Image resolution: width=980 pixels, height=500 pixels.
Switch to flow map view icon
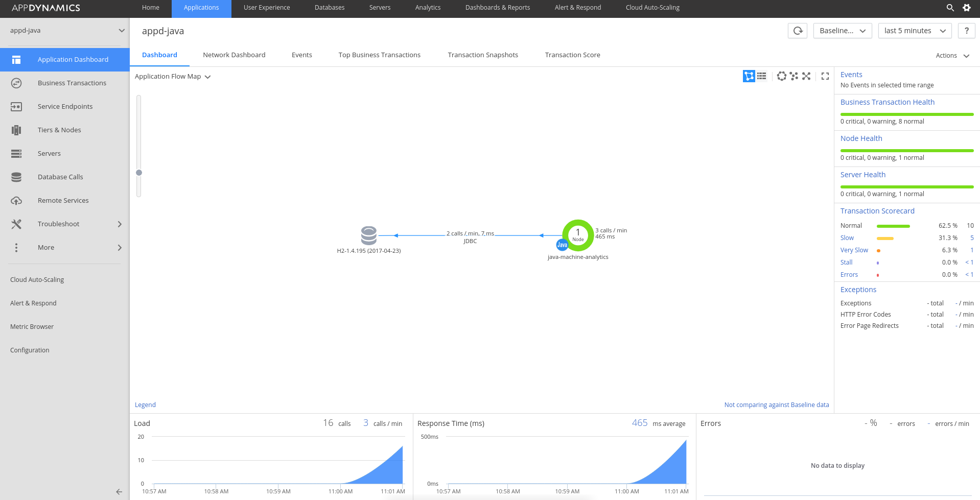(x=749, y=76)
